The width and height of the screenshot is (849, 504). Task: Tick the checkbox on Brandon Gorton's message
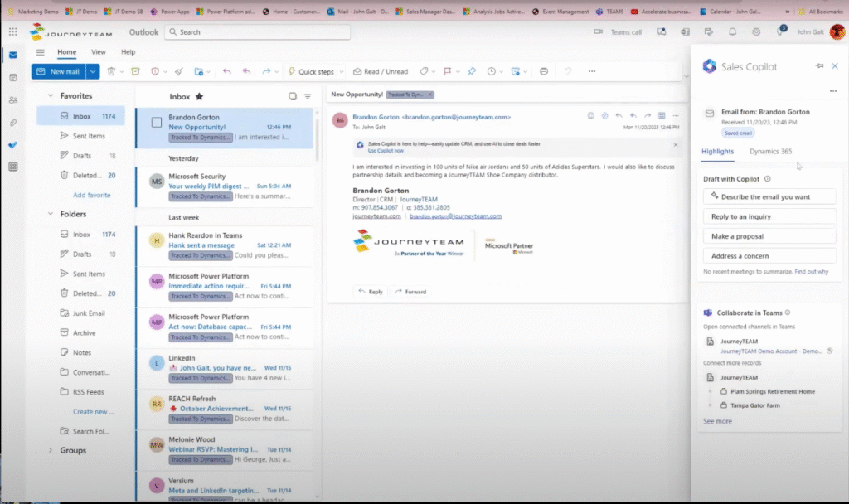[157, 123]
